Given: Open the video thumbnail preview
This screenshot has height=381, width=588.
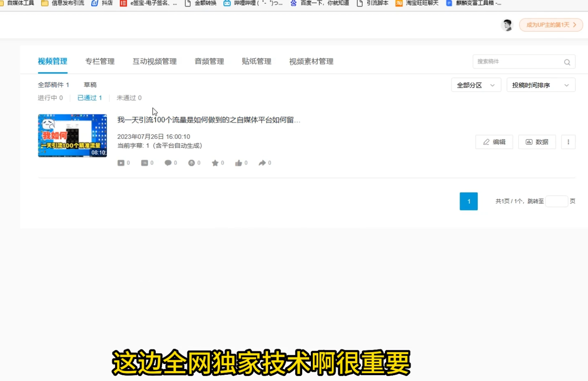Looking at the screenshot, I should (73, 136).
